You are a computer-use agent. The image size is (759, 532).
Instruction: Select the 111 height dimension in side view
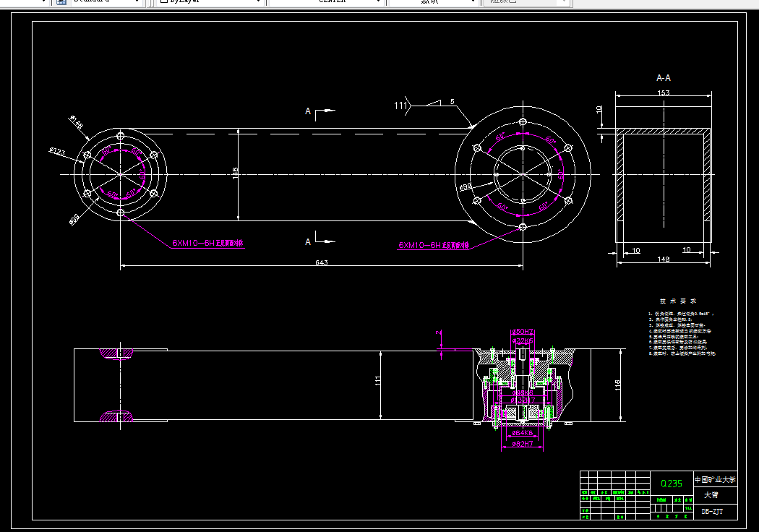(x=378, y=380)
